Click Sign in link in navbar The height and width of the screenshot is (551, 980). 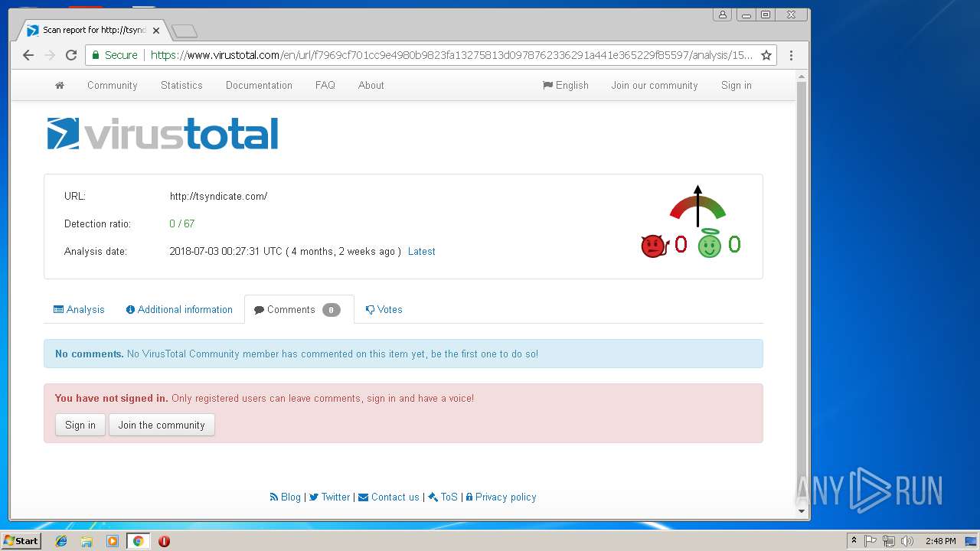[x=737, y=85]
